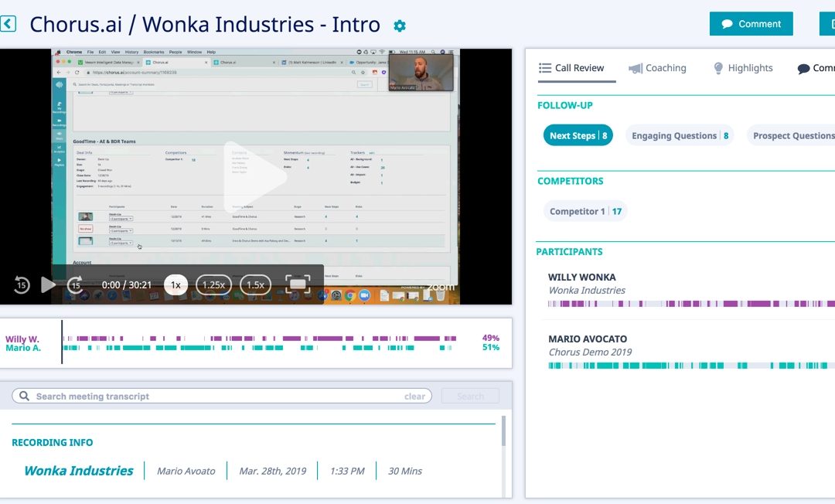
Task: Click the back arrow beside Chorus.ai title
Action: [8, 24]
